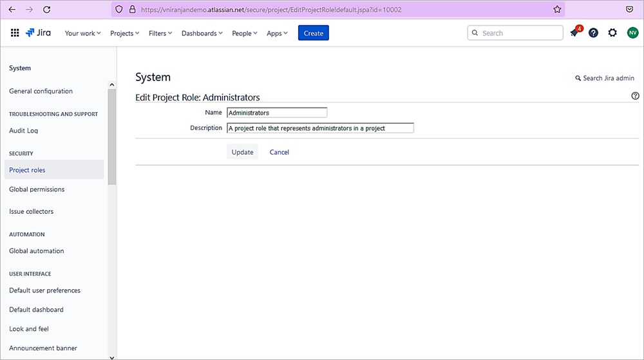The width and height of the screenshot is (644, 360).
Task: Open Global permissions in the sidebar
Action: 37,189
